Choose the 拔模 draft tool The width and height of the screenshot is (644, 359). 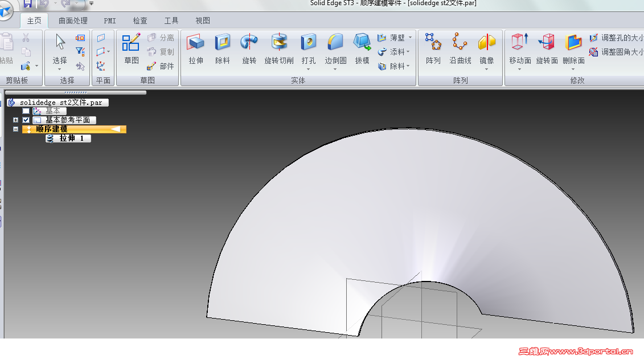[x=362, y=48]
